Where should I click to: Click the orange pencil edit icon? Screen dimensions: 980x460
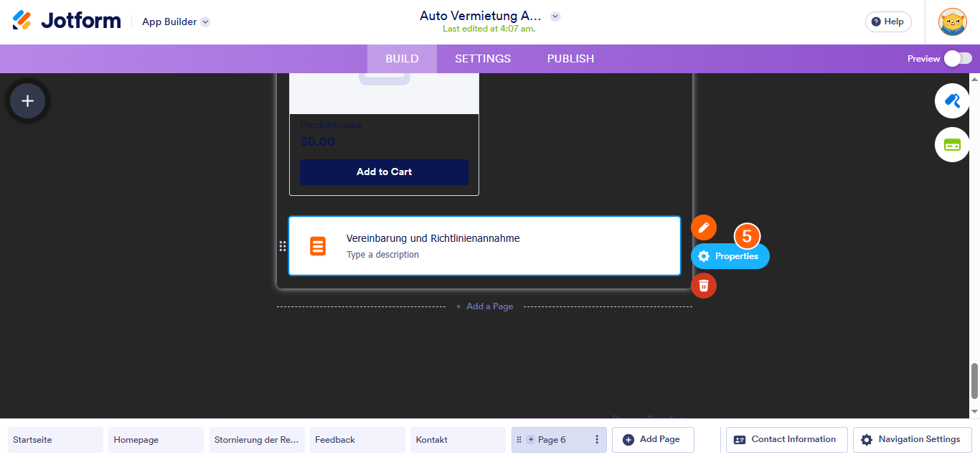tap(704, 227)
